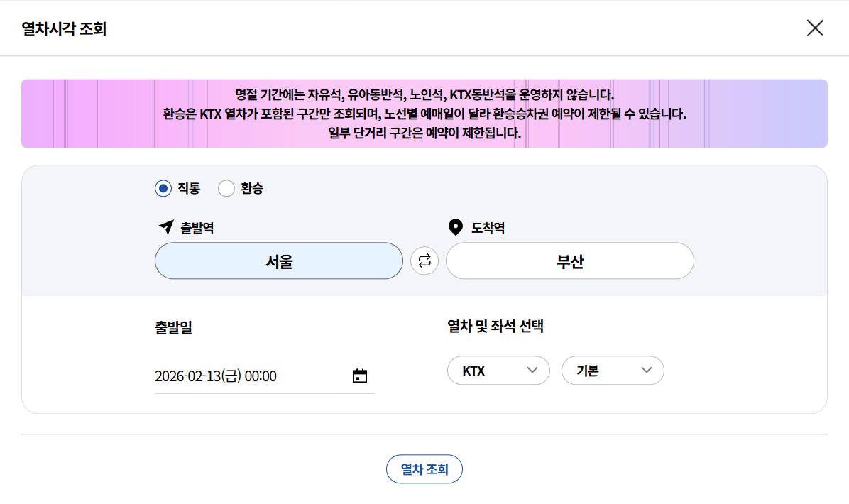Select the 직통 radio button
849x504 pixels.
coord(163,188)
